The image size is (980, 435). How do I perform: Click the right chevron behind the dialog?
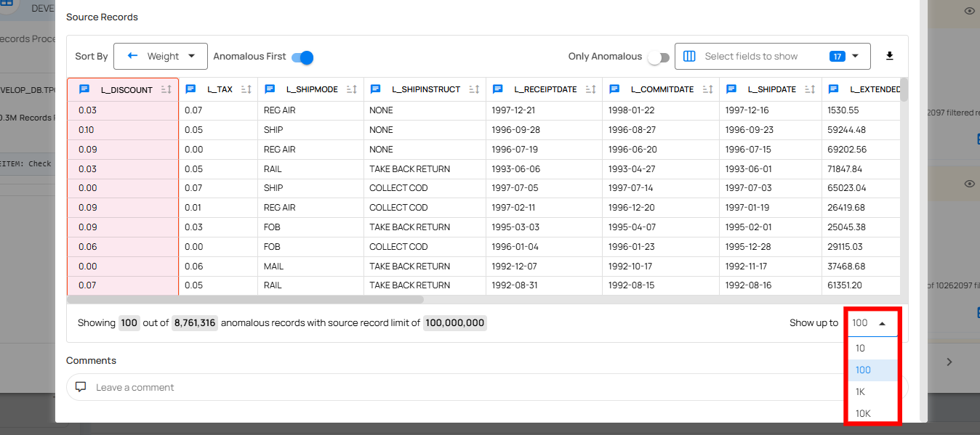click(x=949, y=361)
